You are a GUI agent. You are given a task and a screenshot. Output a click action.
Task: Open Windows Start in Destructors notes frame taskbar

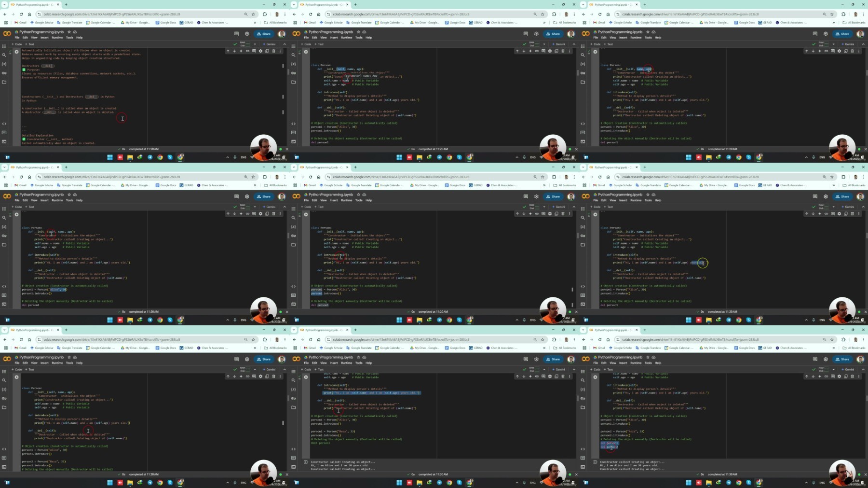pos(110,157)
